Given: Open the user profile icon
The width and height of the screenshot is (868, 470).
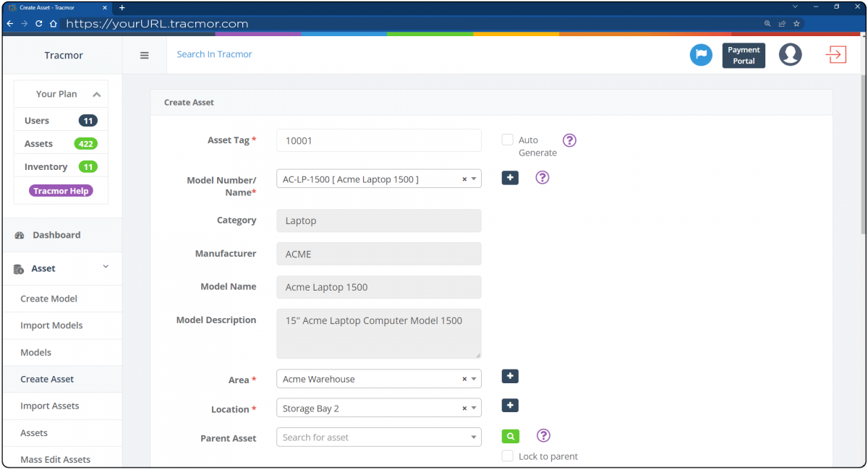Looking at the screenshot, I should [x=790, y=54].
